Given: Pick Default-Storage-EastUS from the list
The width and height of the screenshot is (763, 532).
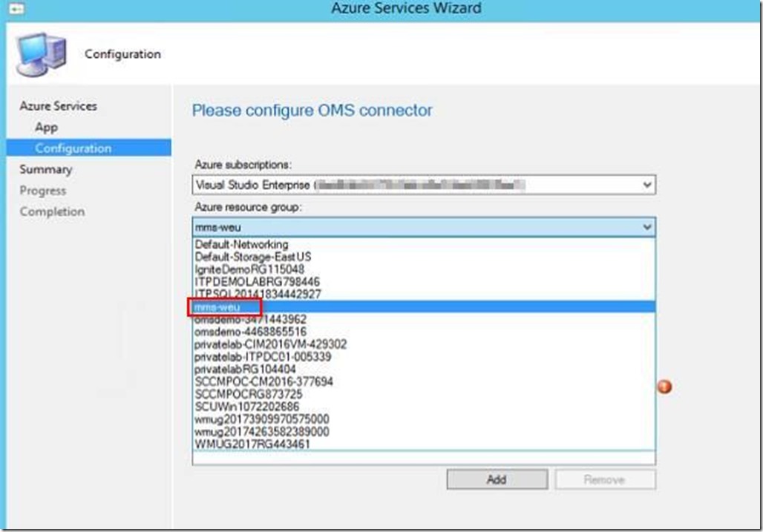Looking at the screenshot, I should point(252,257).
